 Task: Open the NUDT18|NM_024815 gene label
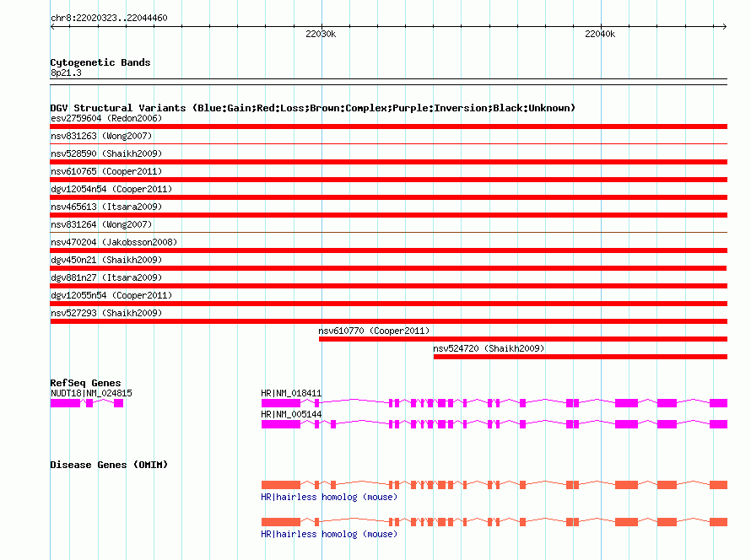(x=91, y=394)
